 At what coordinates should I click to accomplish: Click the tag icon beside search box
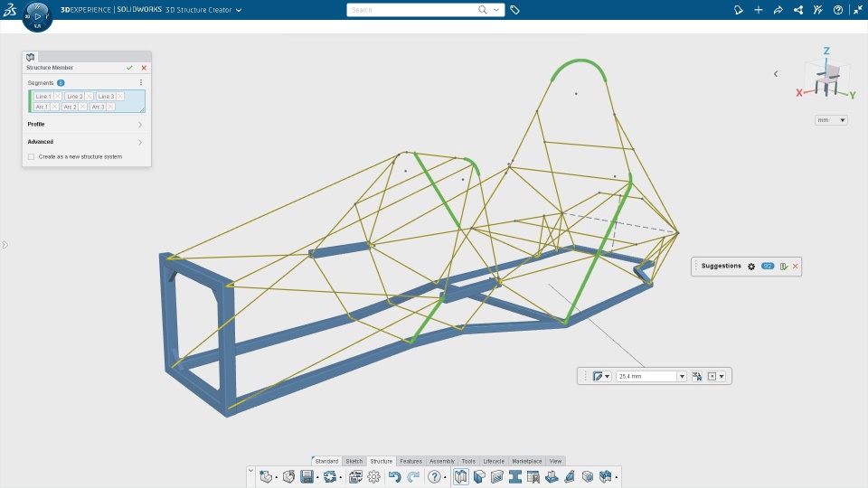pos(514,10)
